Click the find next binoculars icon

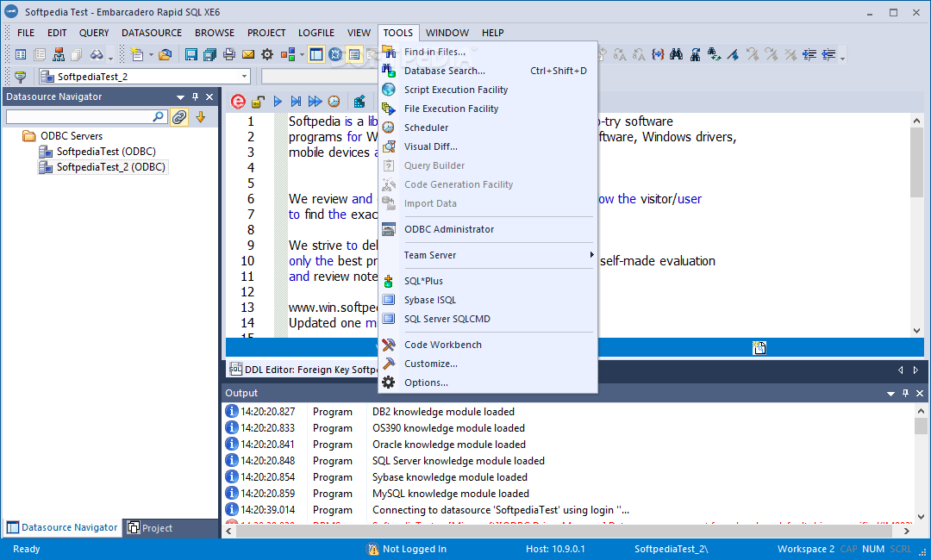tap(696, 54)
